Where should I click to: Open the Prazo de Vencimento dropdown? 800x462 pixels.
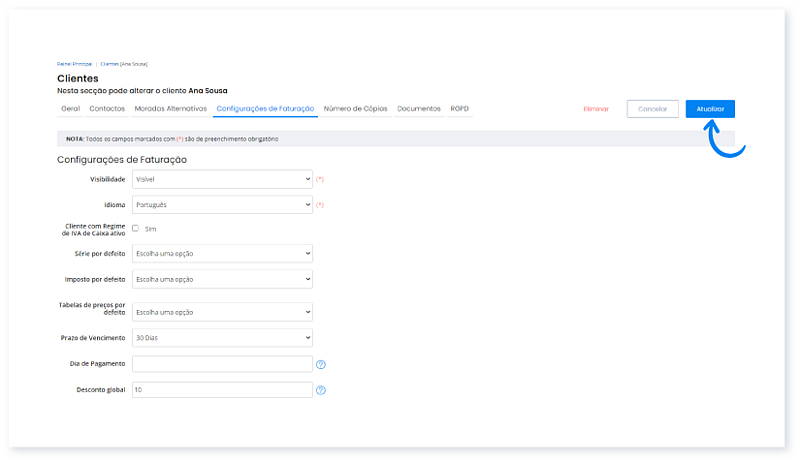pos(222,337)
